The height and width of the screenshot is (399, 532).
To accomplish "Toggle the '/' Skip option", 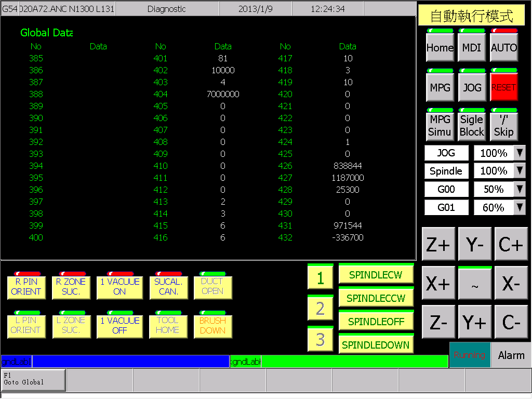I will (x=504, y=125).
